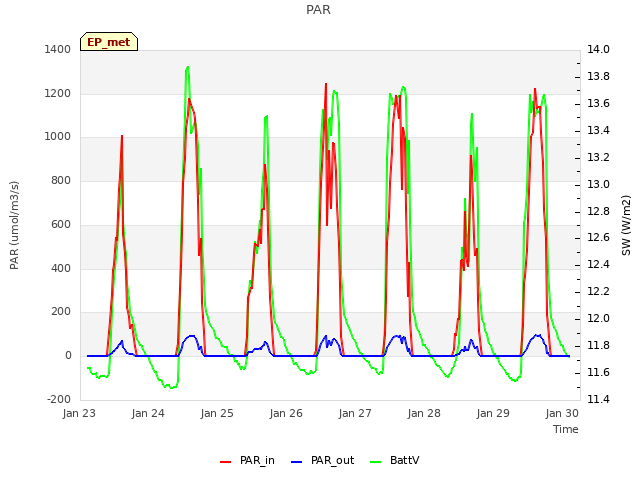This screenshot has width=640, height=480.
Task: Click the 1400 left-axis tick label
Action: (x=58, y=49)
